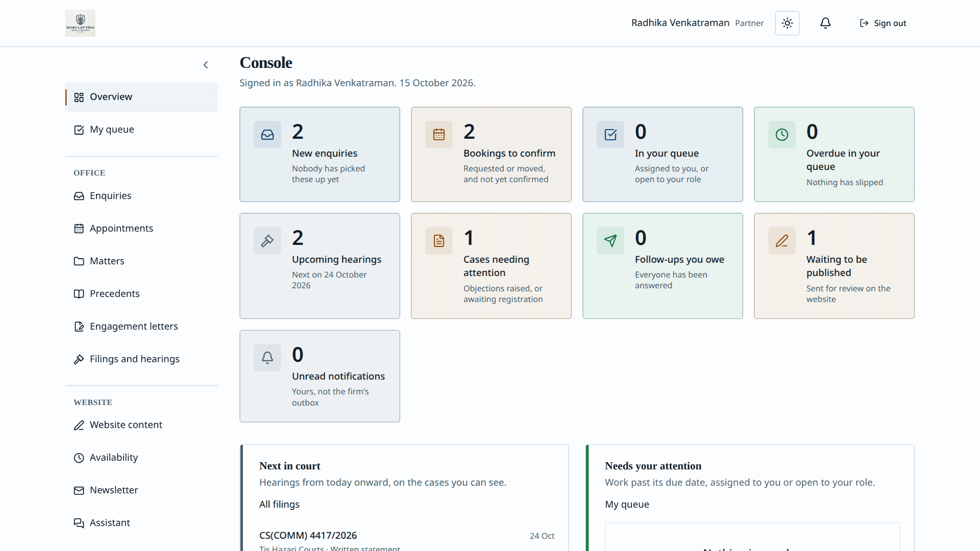The height and width of the screenshot is (551, 980).
Task: Click the Unread notifications bell card icon
Action: pyautogui.click(x=267, y=358)
